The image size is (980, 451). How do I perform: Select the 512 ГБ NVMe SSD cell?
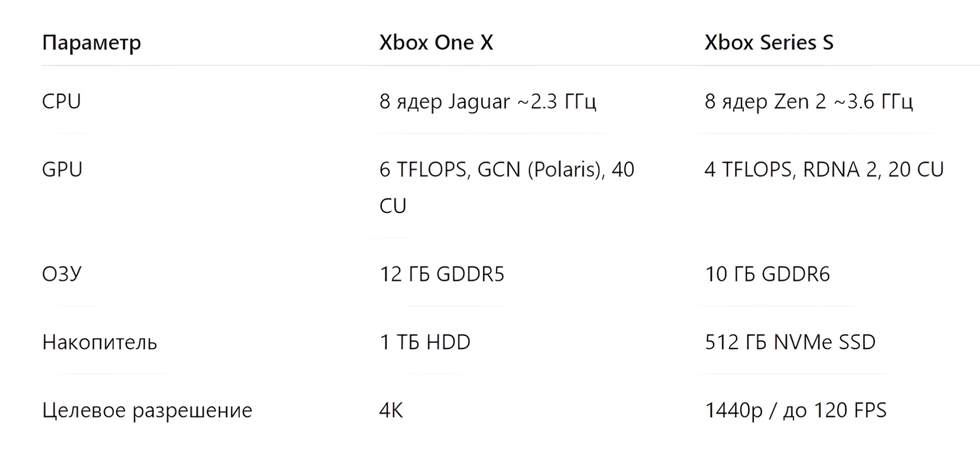coord(790,342)
